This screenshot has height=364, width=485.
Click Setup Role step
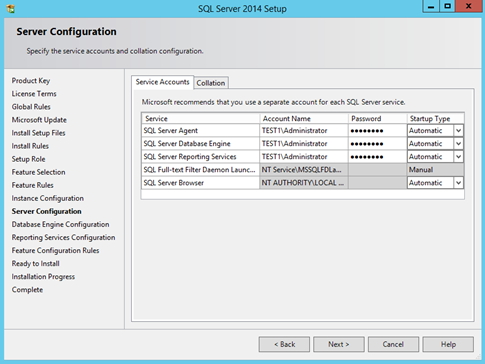(28, 159)
